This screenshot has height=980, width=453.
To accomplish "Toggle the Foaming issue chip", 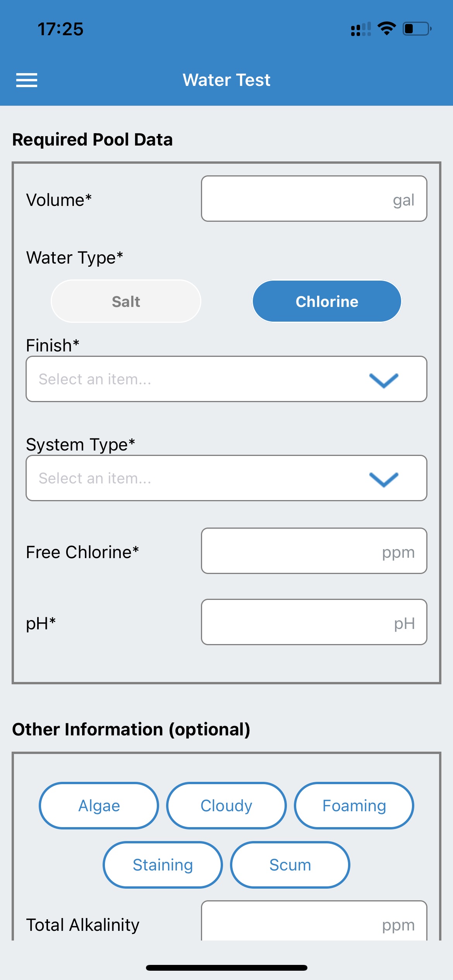I will point(354,805).
